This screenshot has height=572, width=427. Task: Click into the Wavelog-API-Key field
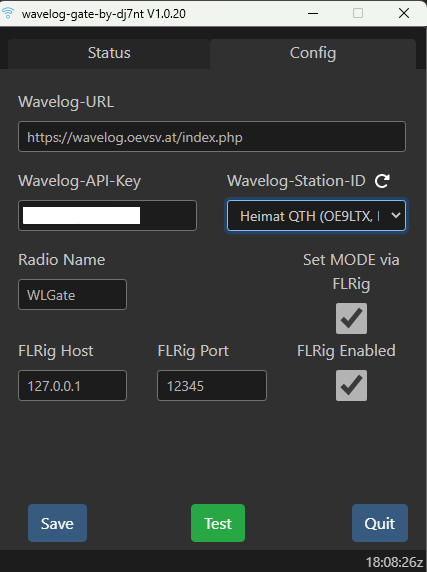[107, 216]
